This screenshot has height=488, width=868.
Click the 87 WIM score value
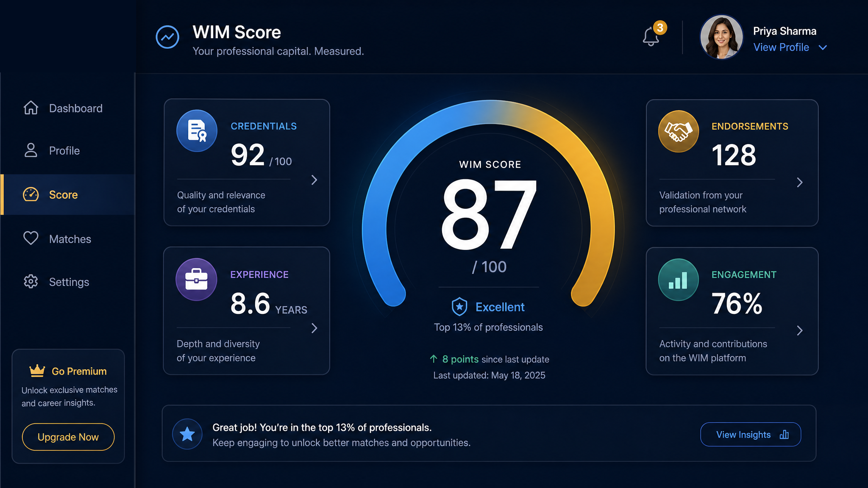489,215
